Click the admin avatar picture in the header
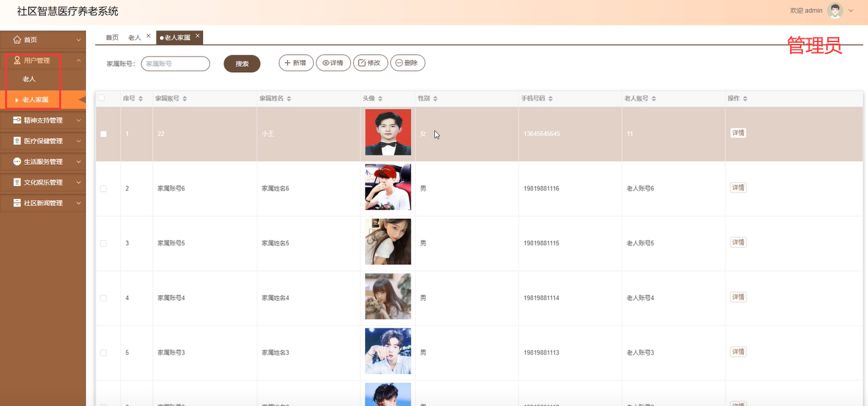The height and width of the screenshot is (406, 868). tap(835, 10)
